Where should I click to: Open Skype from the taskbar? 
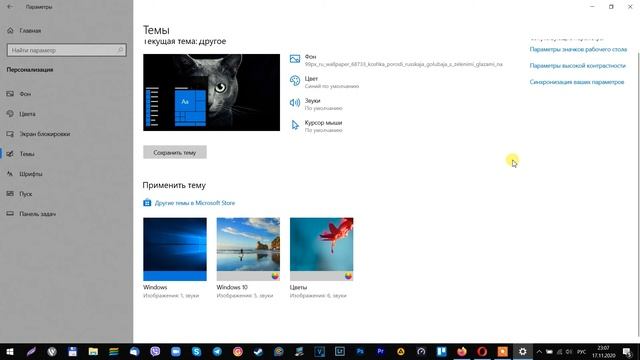[196, 351]
